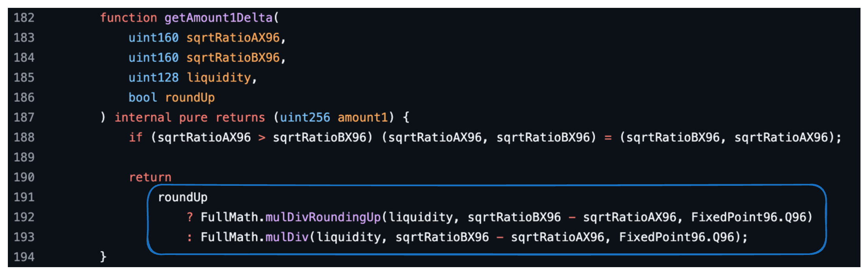Viewport: 868px width, 275px height.
Task: Click line number 182
Action: pos(24,18)
